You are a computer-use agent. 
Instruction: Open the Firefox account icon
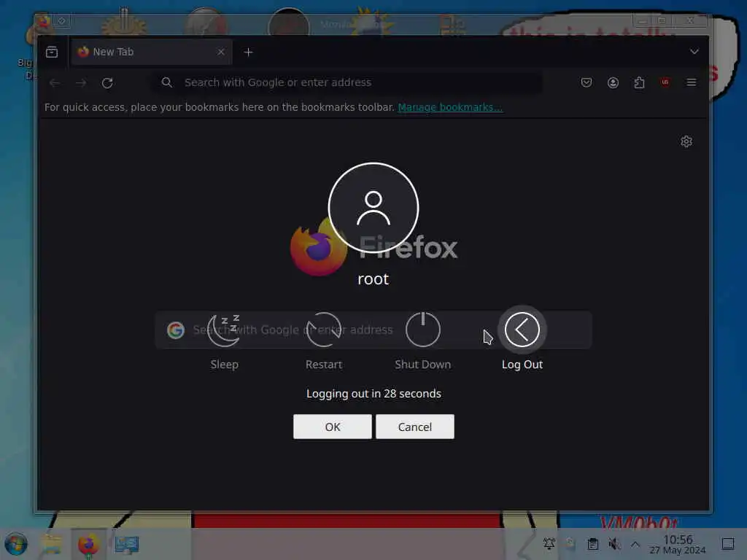click(613, 82)
